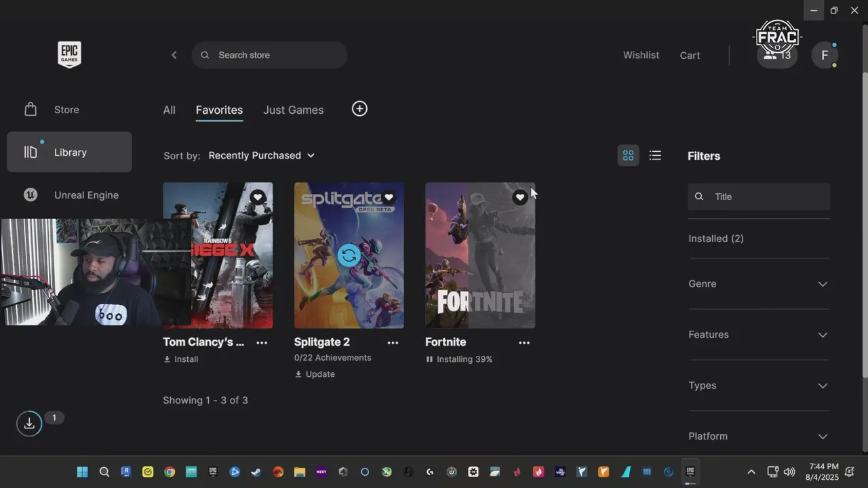
Task: Open Windows taskbar search
Action: [104, 472]
